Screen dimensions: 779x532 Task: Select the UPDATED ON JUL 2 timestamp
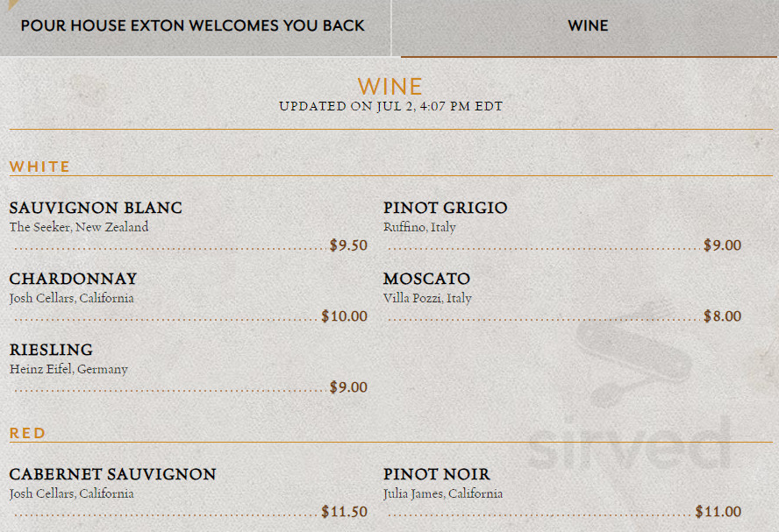click(x=389, y=106)
